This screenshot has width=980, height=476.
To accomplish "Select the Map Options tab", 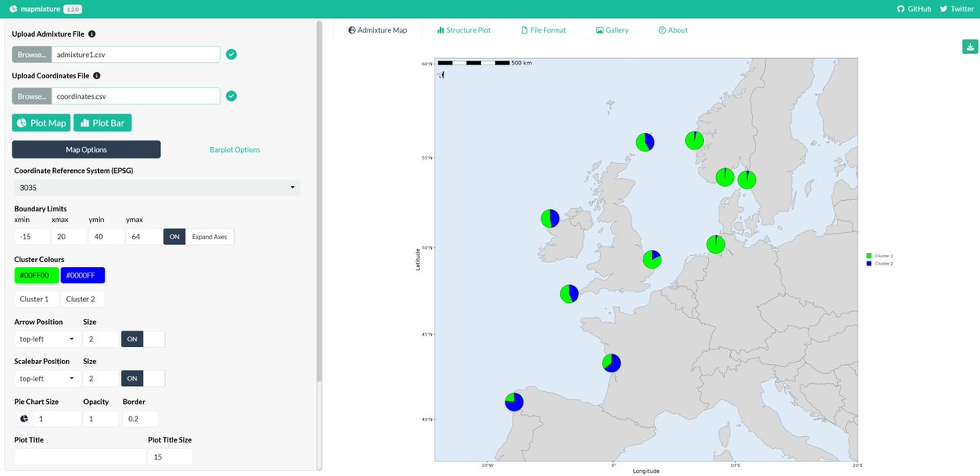I will point(86,149).
